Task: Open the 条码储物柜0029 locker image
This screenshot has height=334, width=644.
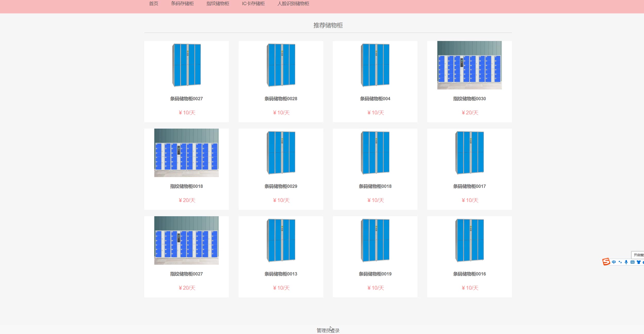Action: click(x=281, y=153)
